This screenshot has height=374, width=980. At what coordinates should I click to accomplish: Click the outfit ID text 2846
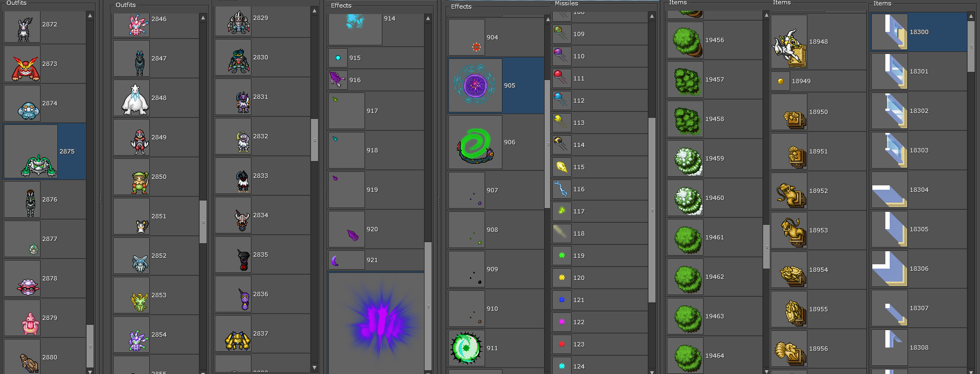click(x=159, y=19)
